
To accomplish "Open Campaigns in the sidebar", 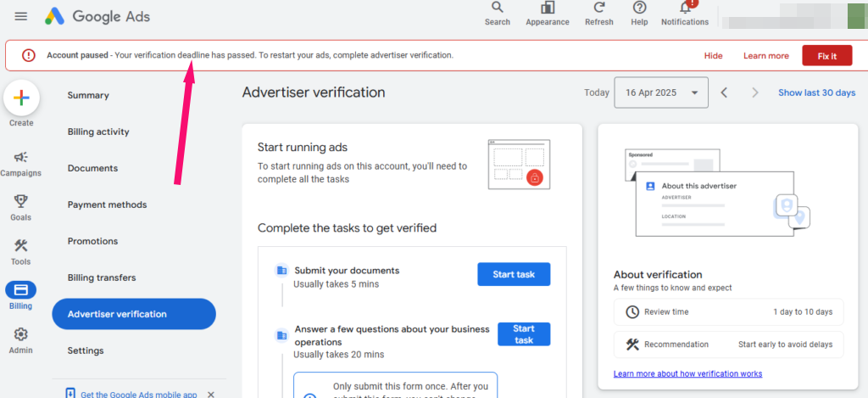I will [20, 164].
